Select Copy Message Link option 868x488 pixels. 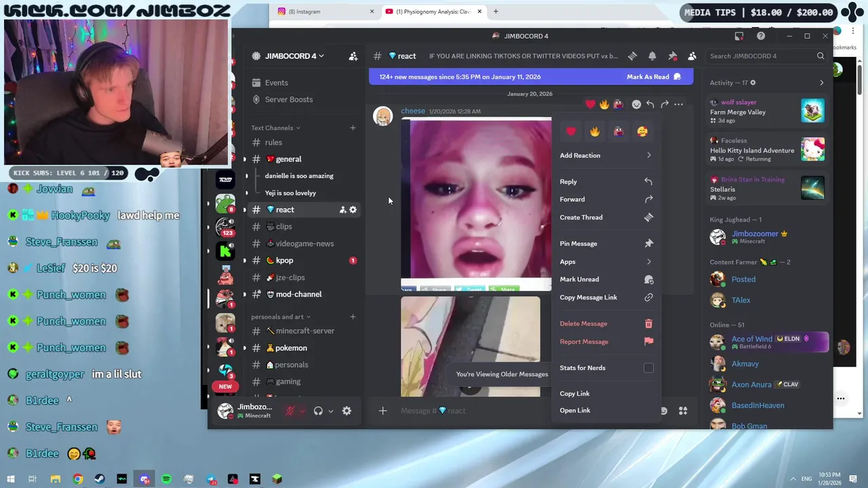[x=606, y=298]
